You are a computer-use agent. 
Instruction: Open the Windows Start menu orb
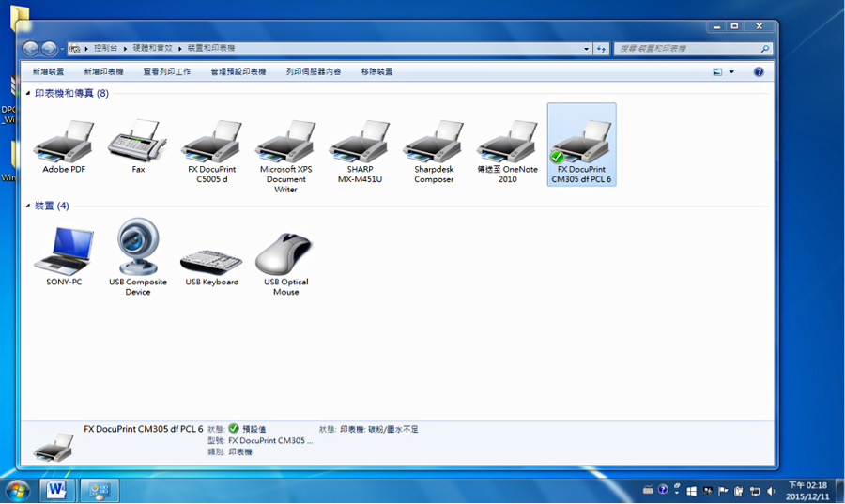coord(18,491)
